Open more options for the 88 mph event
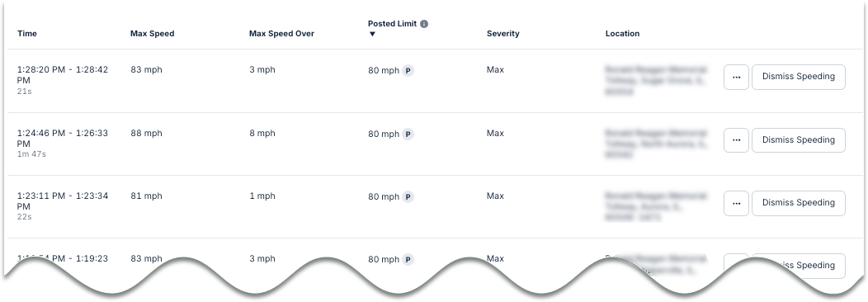Image resolution: width=868 pixels, height=302 pixels. [736, 140]
